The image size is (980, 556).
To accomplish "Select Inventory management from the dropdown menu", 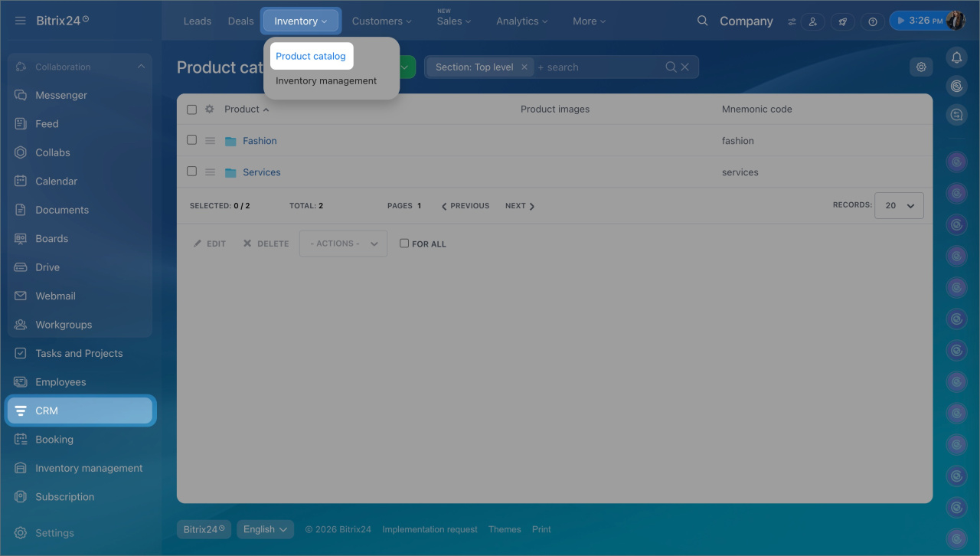I will click(x=326, y=81).
